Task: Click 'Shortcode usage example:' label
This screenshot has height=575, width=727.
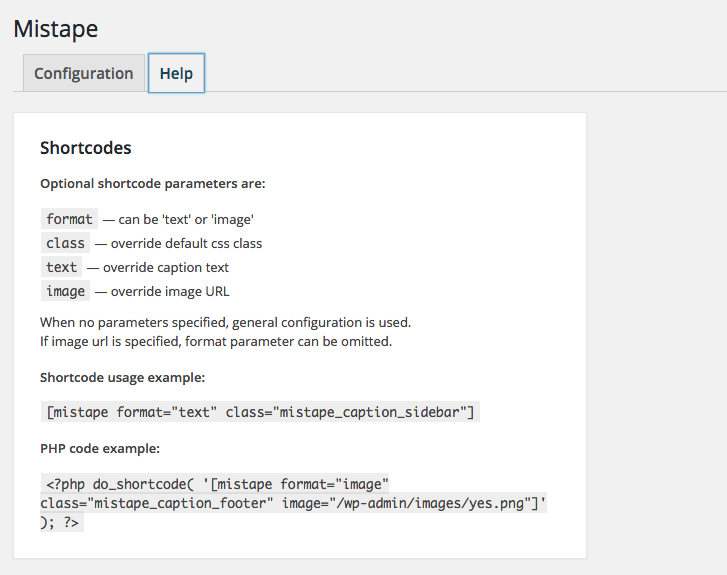Action: point(122,377)
